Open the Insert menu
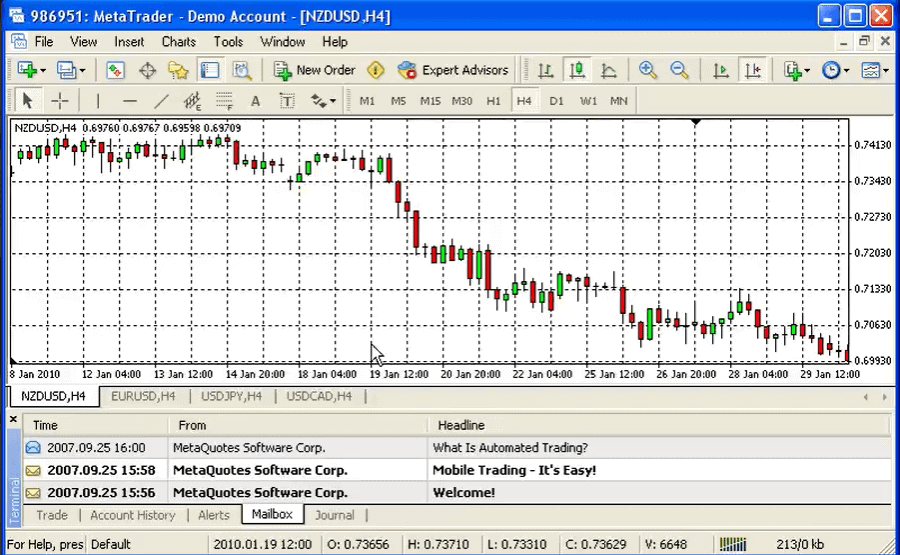Viewport: 900px width, 555px height. point(129,41)
